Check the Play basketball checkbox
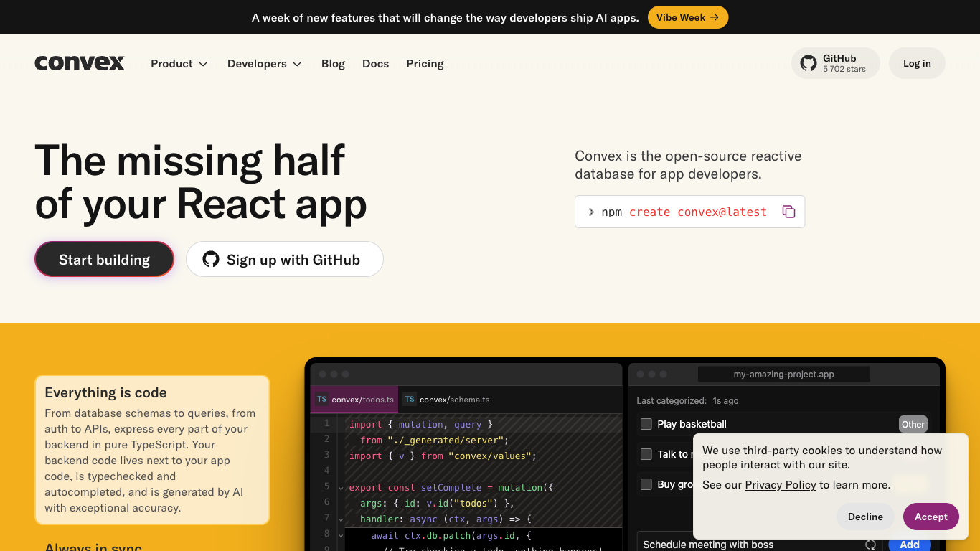980x551 pixels. coord(646,424)
